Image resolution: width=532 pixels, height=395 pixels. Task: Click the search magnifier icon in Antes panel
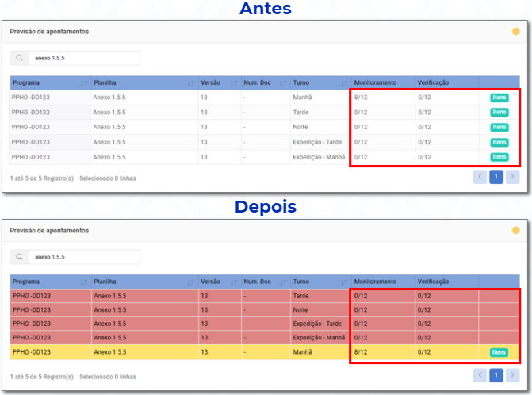19,58
